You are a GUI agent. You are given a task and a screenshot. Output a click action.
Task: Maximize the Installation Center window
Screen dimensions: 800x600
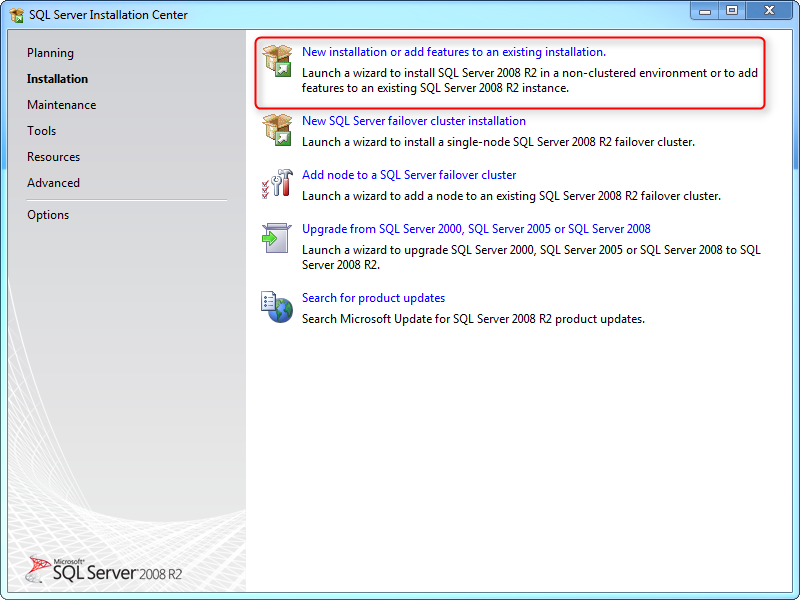coord(732,11)
